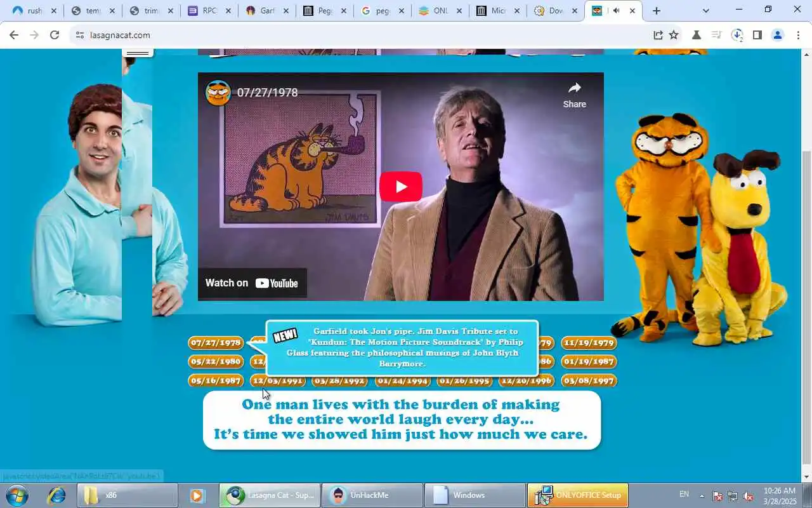Click the scrollbar down arrow
This screenshot has height=508, width=812.
pyautogui.click(x=806, y=477)
